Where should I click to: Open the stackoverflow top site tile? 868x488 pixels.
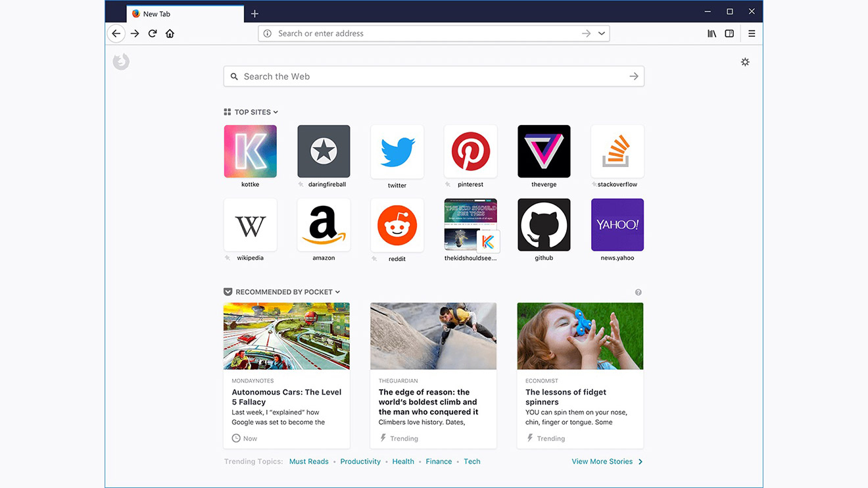click(617, 151)
